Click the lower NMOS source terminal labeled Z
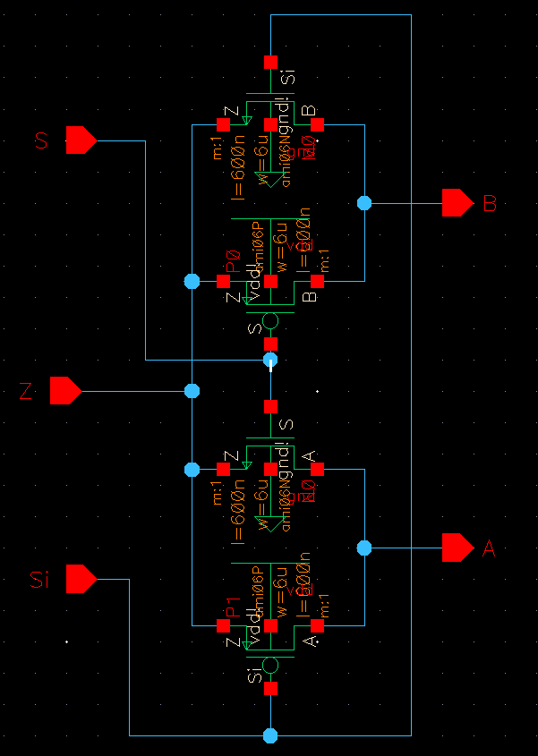Image resolution: width=538 pixels, height=756 pixels. coord(224,469)
